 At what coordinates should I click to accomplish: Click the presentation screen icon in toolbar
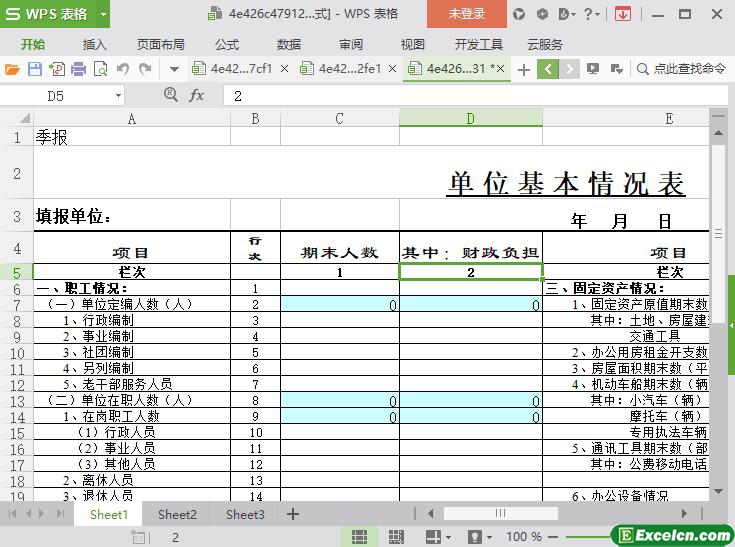coord(593,69)
